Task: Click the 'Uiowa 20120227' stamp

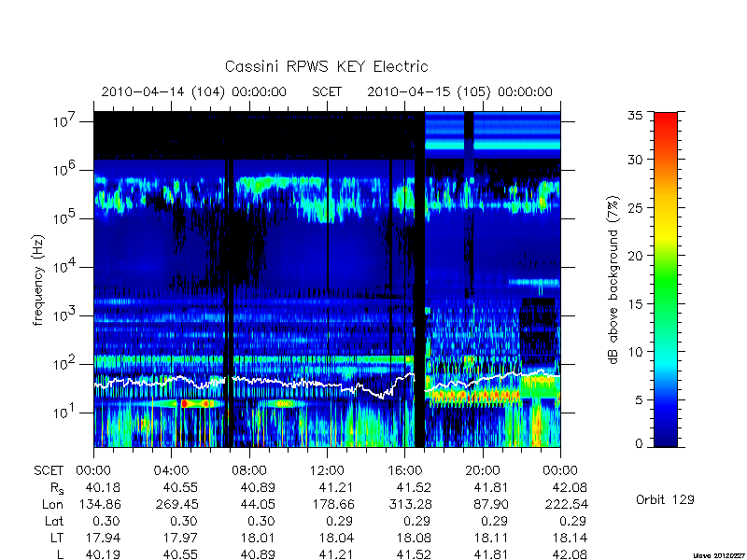Action: pyautogui.click(x=719, y=555)
